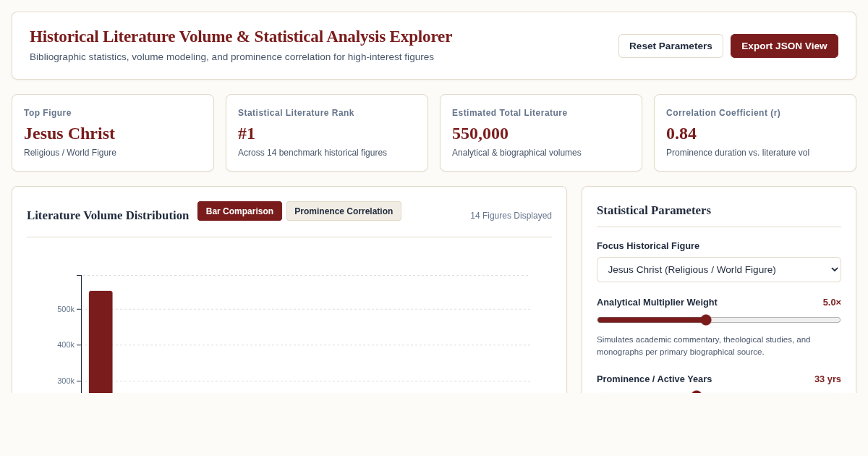Click the Top Figure card showing Jesus Christ
The image size is (868, 456).
[113, 133]
